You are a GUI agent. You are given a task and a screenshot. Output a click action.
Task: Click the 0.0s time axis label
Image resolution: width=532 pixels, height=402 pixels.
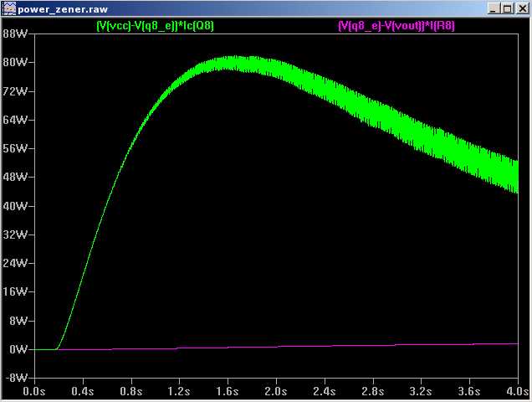[34, 391]
